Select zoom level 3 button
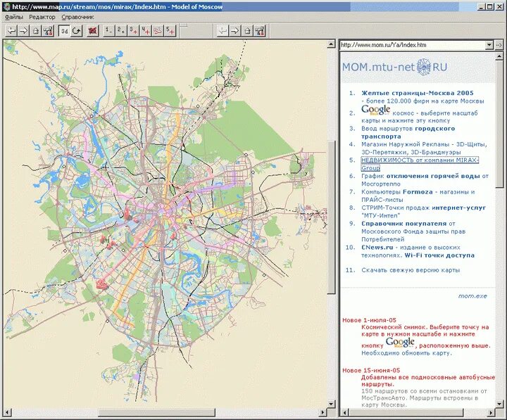The height and width of the screenshot is (420, 507). [x=134, y=31]
